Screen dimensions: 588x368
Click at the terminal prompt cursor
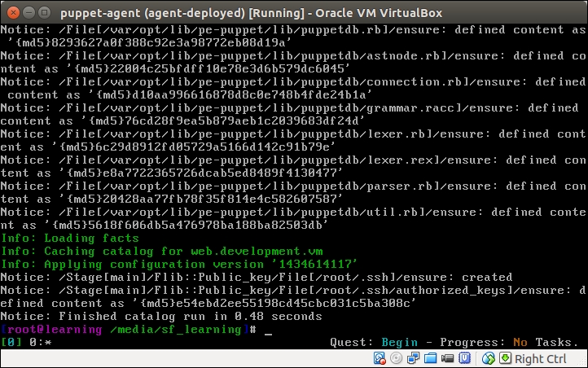(269, 329)
